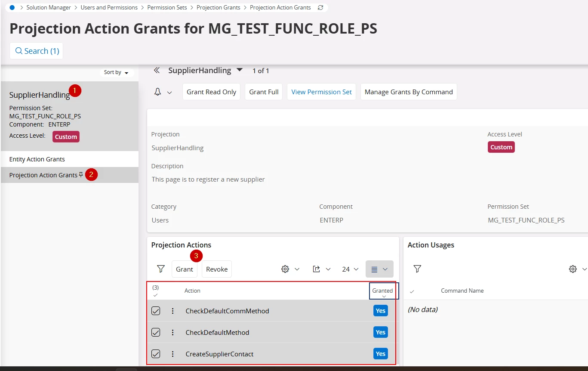Go to Projection Grants breadcrumb
Image resolution: width=588 pixels, height=371 pixels.
click(219, 7)
